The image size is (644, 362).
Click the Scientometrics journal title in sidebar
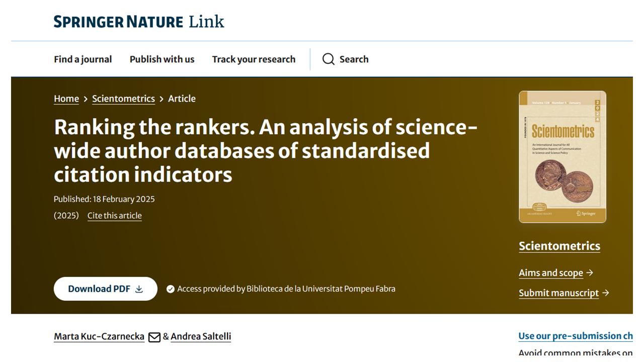tap(559, 246)
